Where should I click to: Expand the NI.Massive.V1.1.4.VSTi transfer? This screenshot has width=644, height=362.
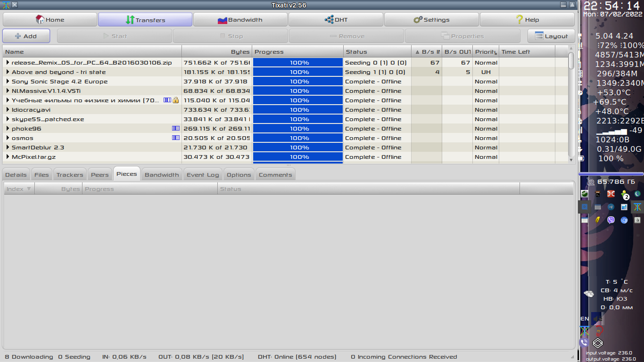point(8,90)
